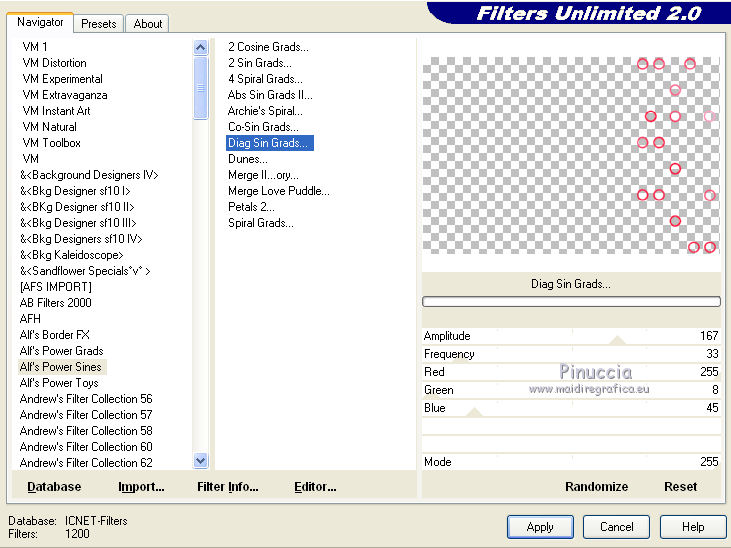The height and width of the screenshot is (548, 731).
Task: Click the category list scroll up arrow
Action: click(200, 48)
